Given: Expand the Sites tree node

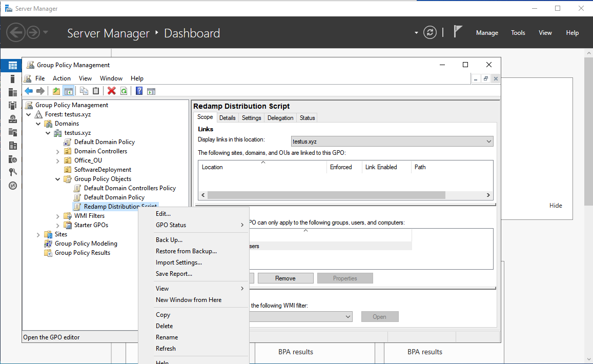Looking at the screenshot, I should tap(38, 234).
